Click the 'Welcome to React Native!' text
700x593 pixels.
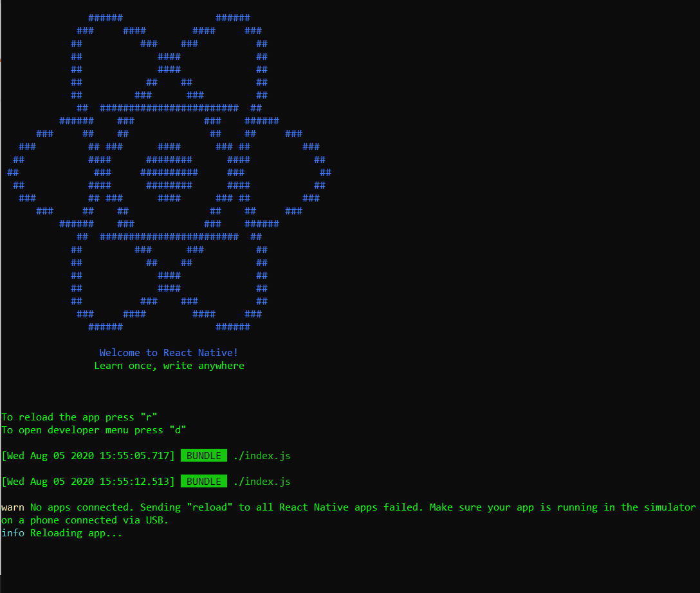169,353
